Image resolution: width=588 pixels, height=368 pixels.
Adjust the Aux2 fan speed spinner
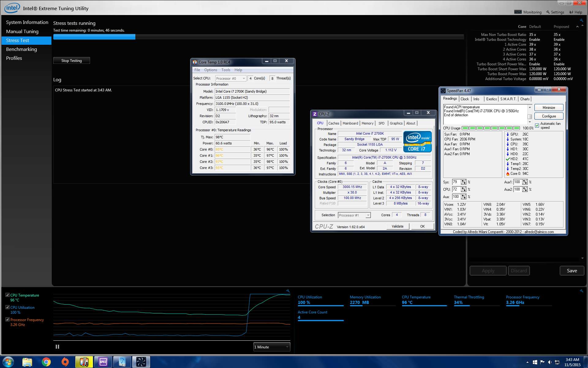[525, 190]
